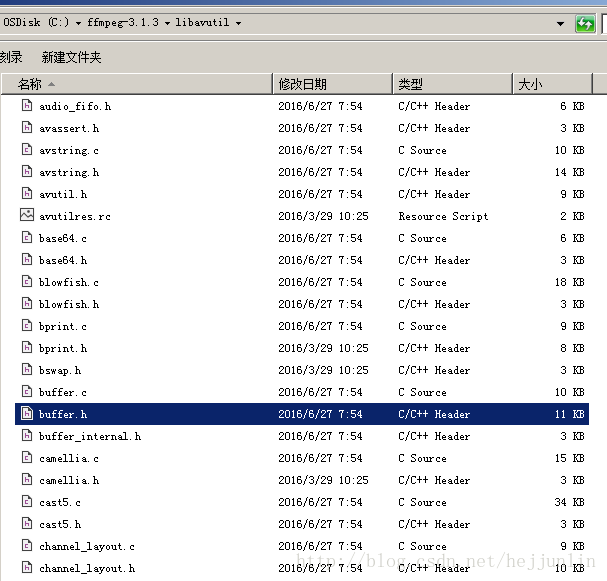Expand dropdown arrow after OSDisk (C:)
607x581 pixels.
click(79, 23)
